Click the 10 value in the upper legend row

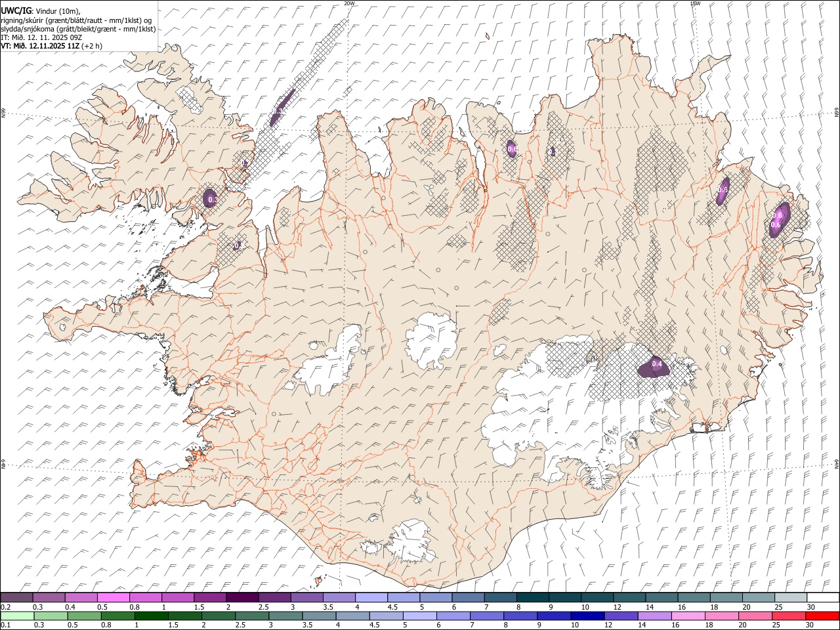pos(585,607)
